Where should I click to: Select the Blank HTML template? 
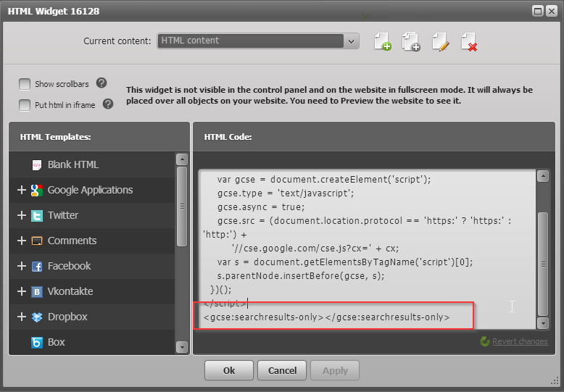pos(73,164)
